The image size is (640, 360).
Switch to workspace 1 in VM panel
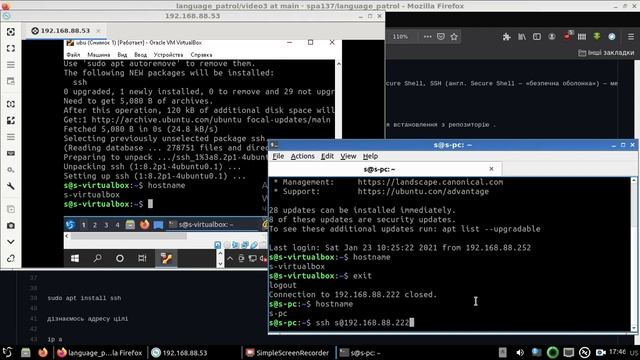(83, 225)
